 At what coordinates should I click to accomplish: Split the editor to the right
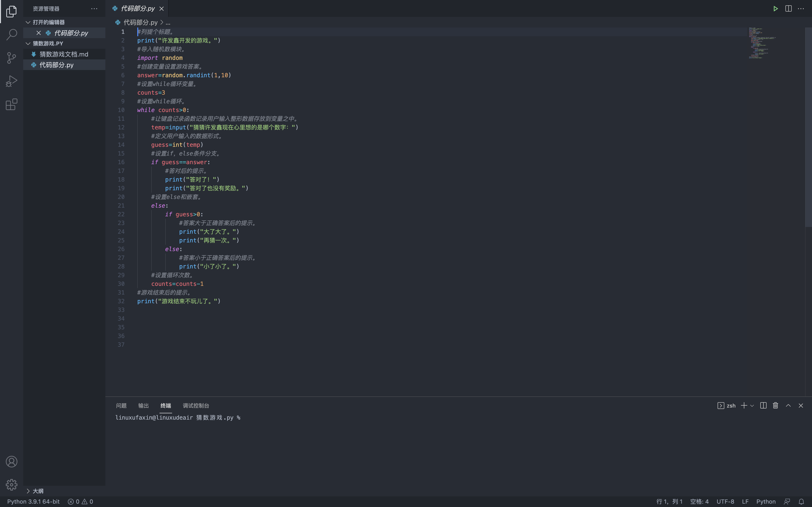(788, 8)
